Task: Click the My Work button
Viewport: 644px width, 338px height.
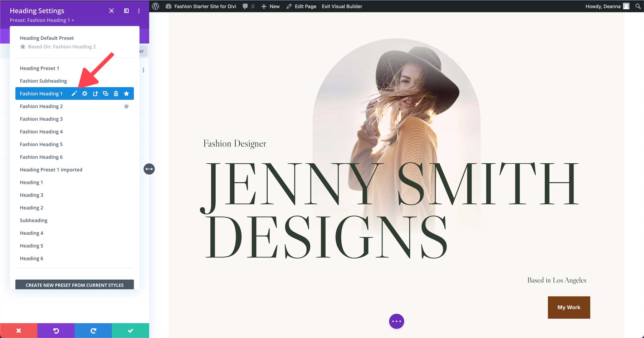Action: (569, 307)
